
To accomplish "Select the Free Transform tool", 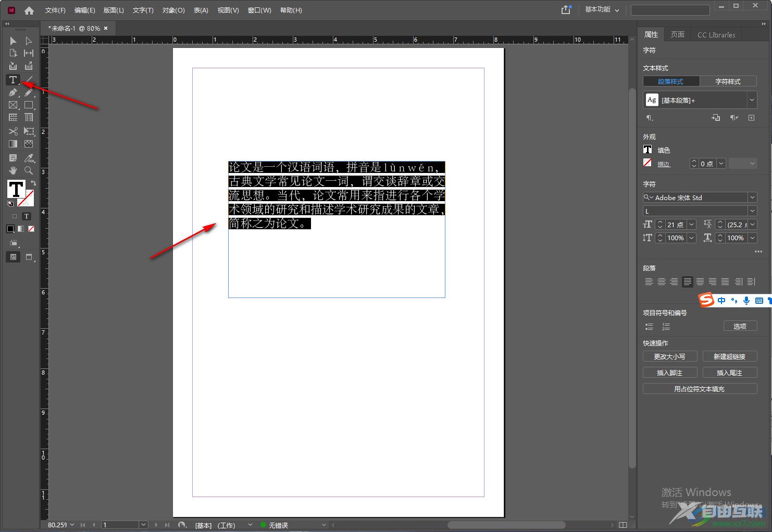I will tap(29, 131).
